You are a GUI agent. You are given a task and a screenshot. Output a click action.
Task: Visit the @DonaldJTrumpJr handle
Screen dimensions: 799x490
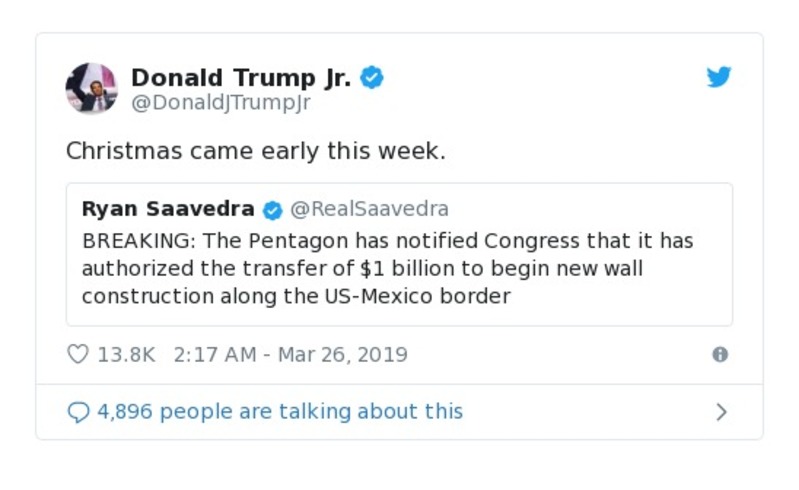[221, 102]
